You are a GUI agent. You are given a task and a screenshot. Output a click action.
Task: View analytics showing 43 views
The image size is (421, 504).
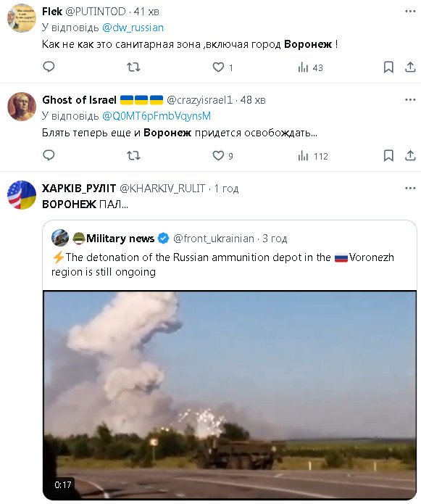point(310,67)
